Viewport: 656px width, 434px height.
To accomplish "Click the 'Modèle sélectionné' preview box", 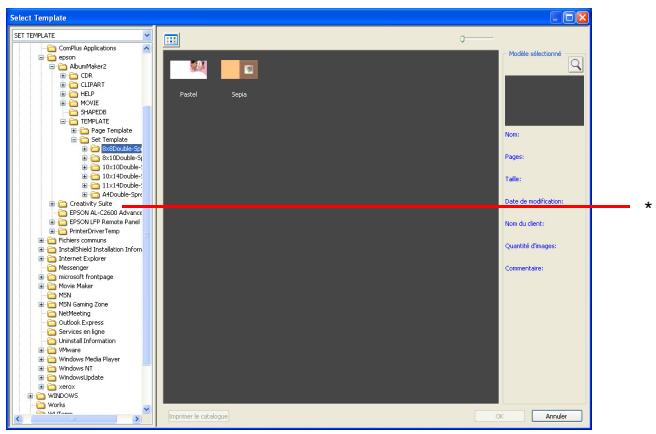I will pyautogui.click(x=544, y=100).
